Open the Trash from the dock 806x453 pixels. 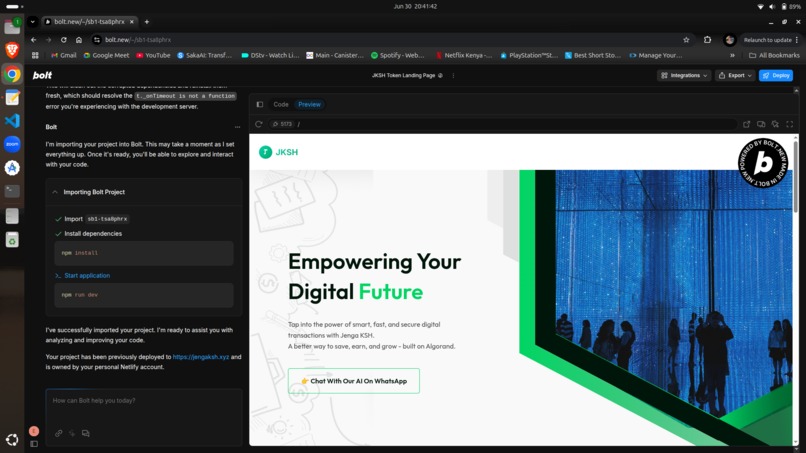coord(12,240)
